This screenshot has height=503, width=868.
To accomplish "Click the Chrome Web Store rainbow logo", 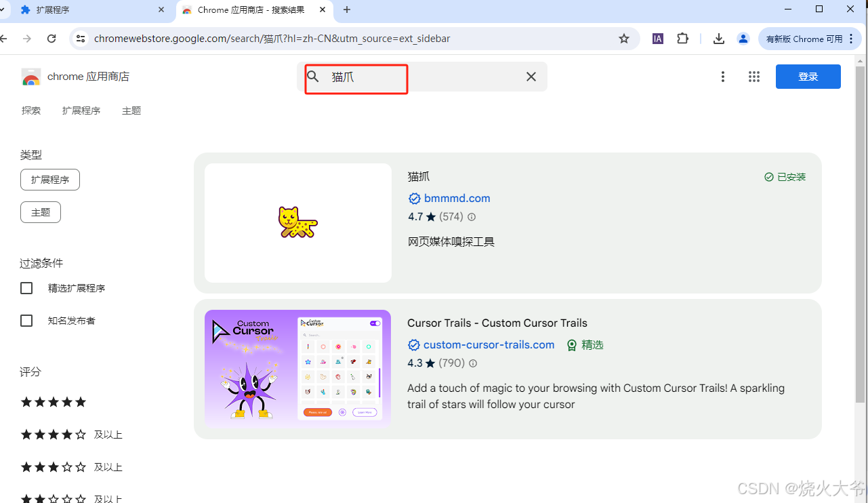I will coord(31,77).
